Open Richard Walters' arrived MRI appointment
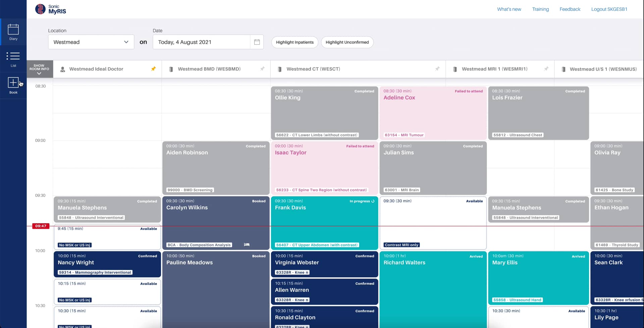 click(x=433, y=289)
